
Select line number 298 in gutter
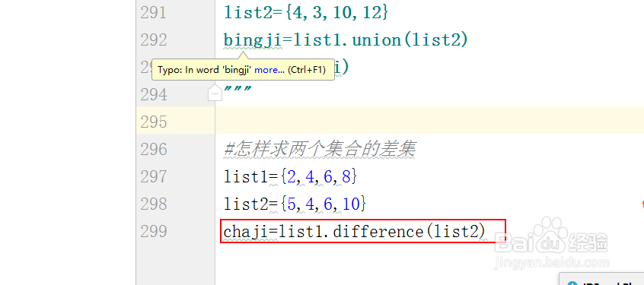pos(154,204)
